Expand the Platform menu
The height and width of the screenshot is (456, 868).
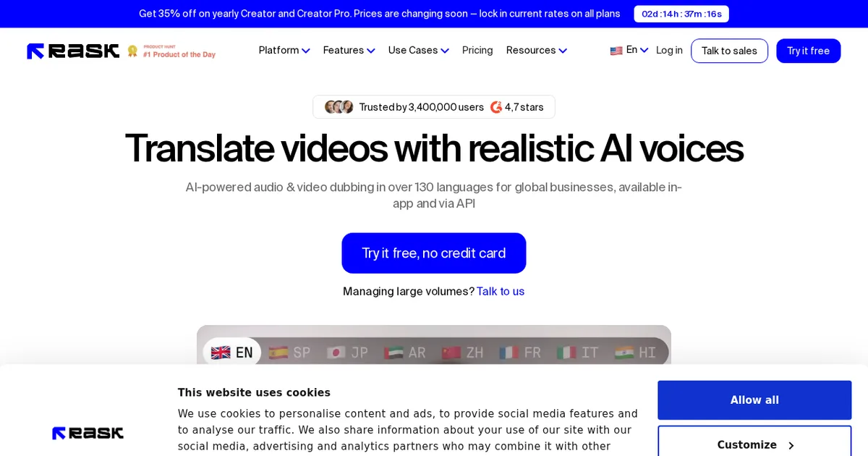click(x=284, y=51)
